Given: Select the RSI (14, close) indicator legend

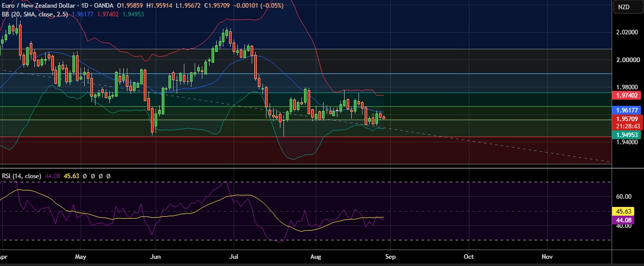Looking at the screenshot, I should [x=22, y=176].
